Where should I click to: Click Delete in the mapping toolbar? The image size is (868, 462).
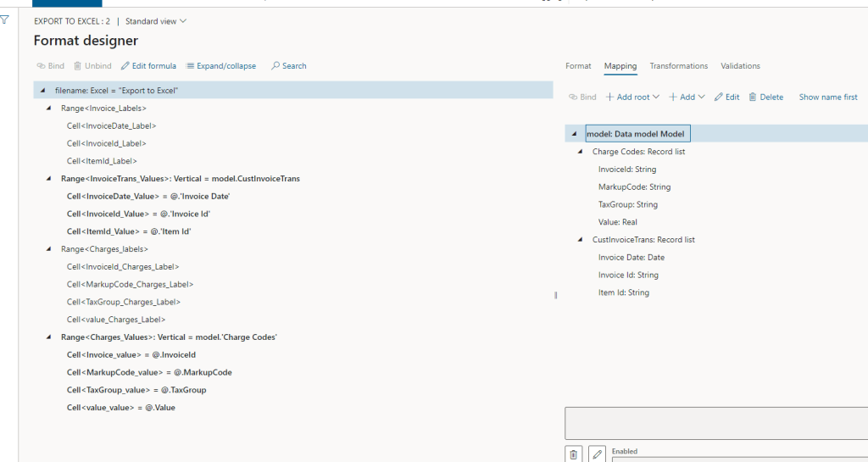coord(765,97)
